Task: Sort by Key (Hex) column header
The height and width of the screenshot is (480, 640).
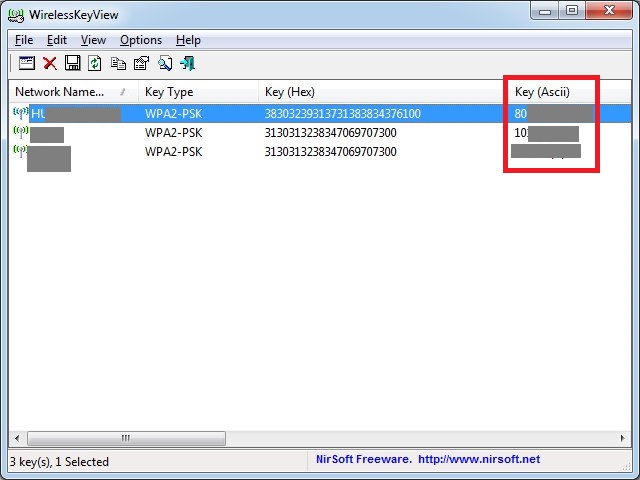Action: [x=384, y=92]
